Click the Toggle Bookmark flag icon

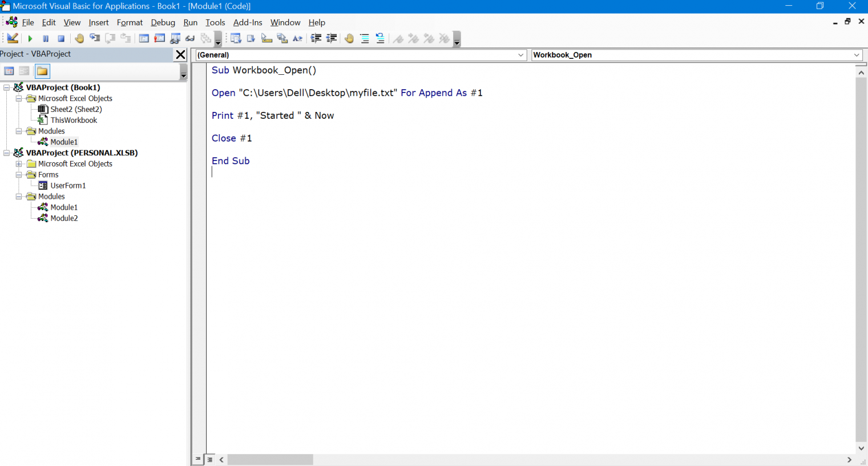[398, 38]
